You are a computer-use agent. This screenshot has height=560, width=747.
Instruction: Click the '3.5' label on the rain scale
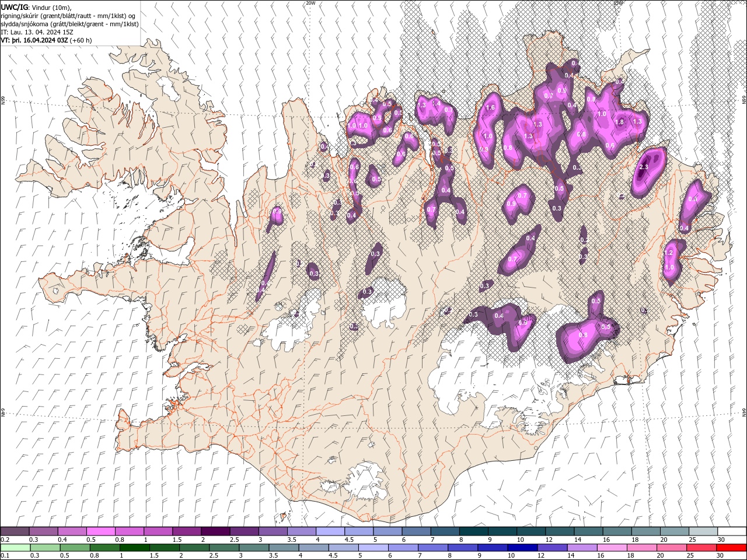click(273, 556)
